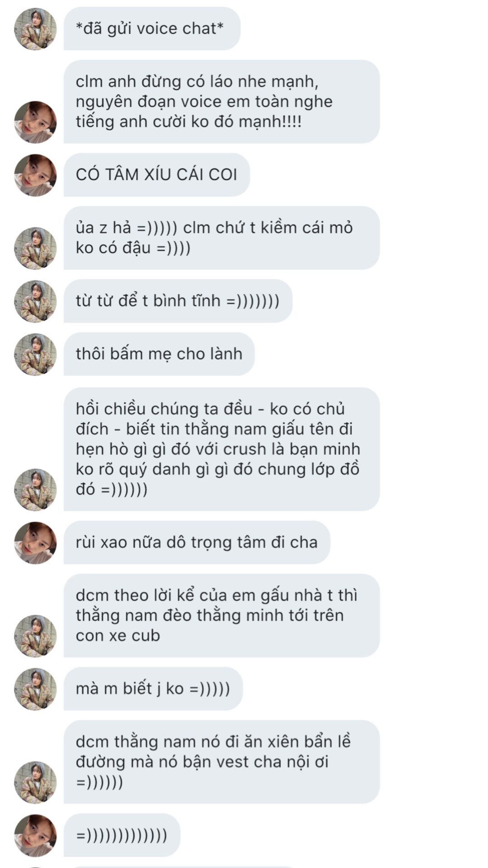The width and height of the screenshot is (488, 868).
Task: Tap avatar beside 'rùi xao nữa dô trọng tâm'
Action: click(35, 542)
